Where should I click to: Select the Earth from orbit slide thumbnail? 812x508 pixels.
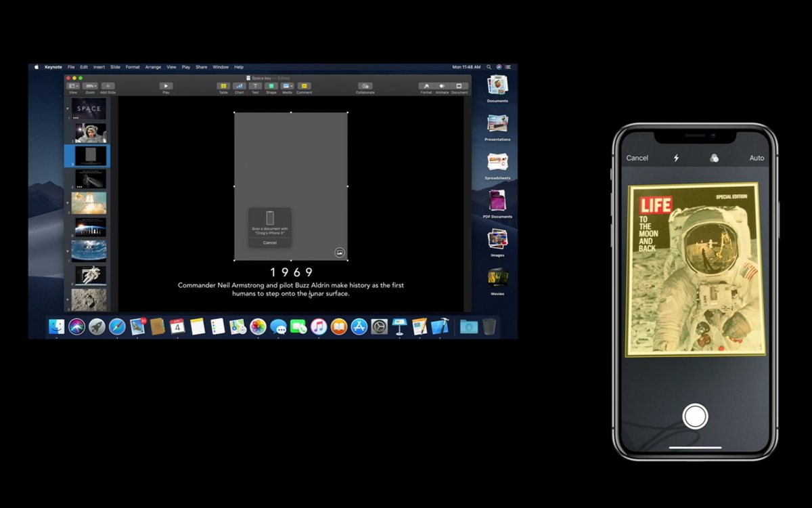[89, 250]
